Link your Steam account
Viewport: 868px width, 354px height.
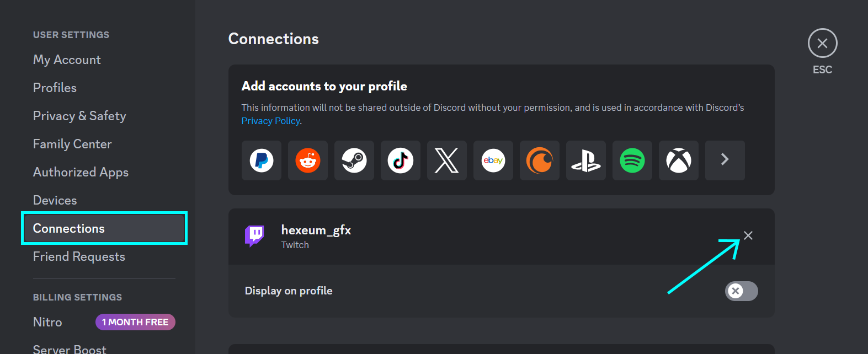tap(354, 160)
